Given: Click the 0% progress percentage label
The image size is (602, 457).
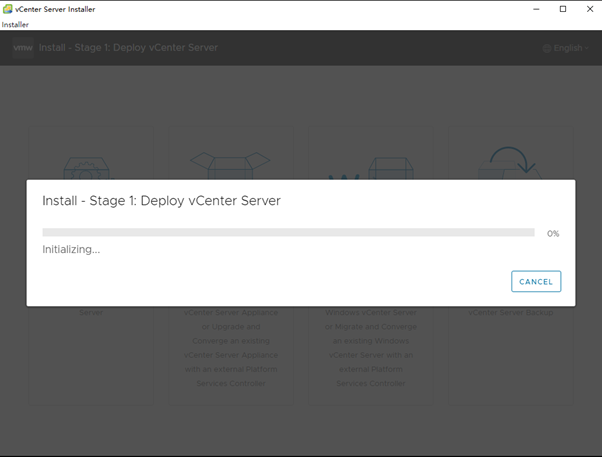Looking at the screenshot, I should [x=553, y=233].
